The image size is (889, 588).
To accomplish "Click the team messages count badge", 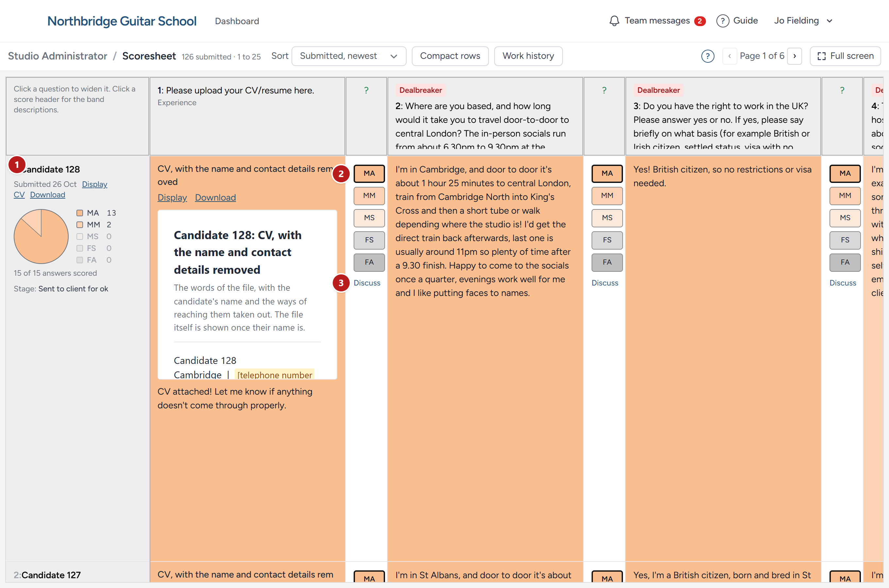I will (699, 21).
